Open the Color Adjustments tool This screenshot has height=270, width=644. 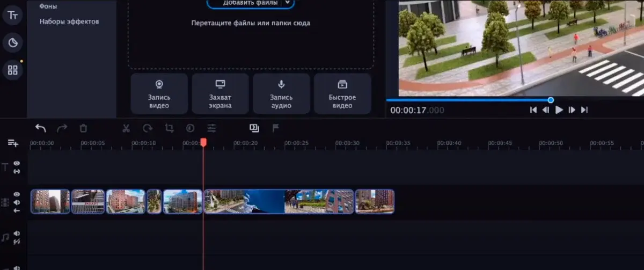(x=190, y=128)
